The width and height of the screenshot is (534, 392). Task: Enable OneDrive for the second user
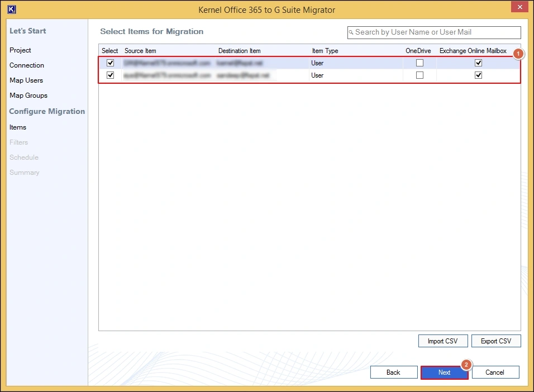click(419, 75)
